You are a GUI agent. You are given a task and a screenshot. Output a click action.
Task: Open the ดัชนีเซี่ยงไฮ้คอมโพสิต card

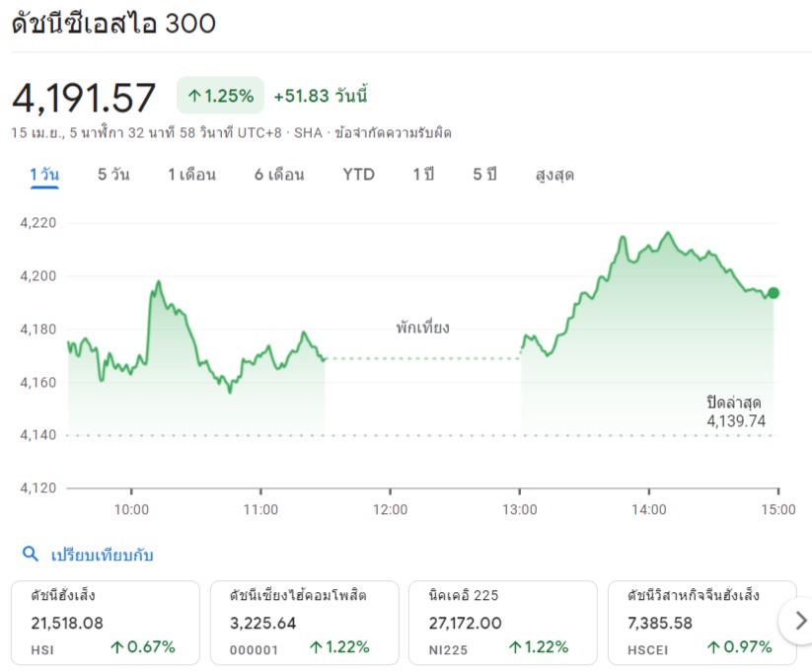click(x=304, y=622)
